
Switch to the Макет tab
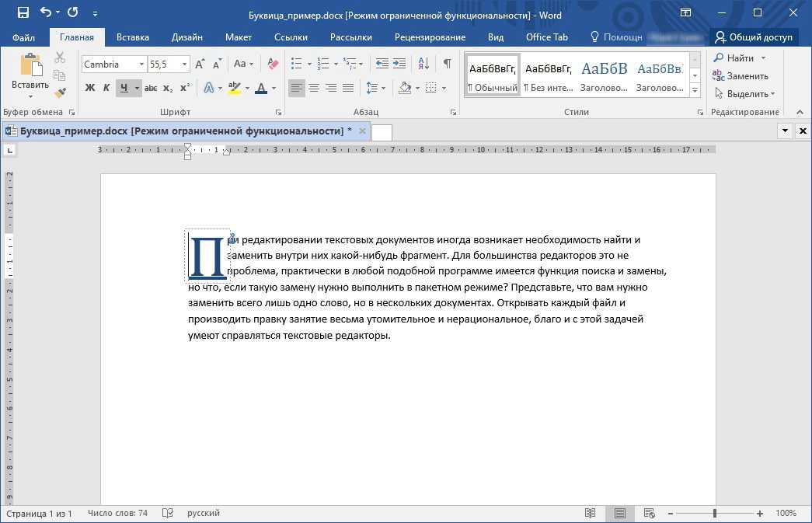click(239, 37)
